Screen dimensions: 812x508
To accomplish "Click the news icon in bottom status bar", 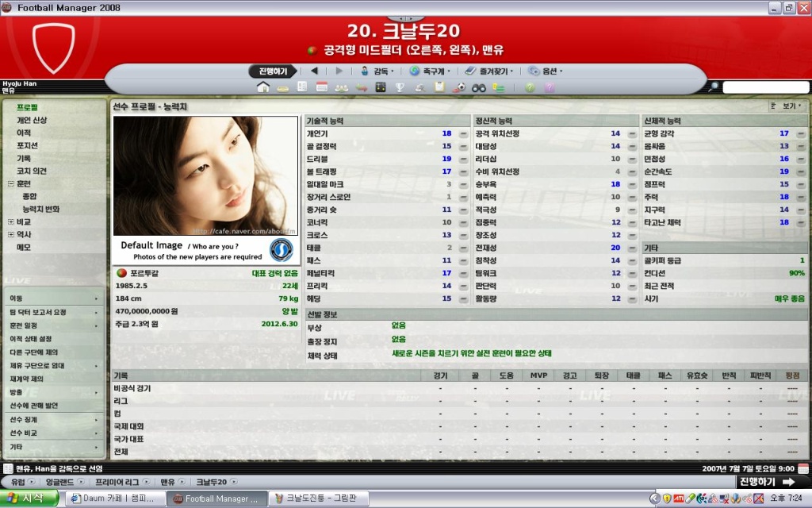I will pos(8,468).
